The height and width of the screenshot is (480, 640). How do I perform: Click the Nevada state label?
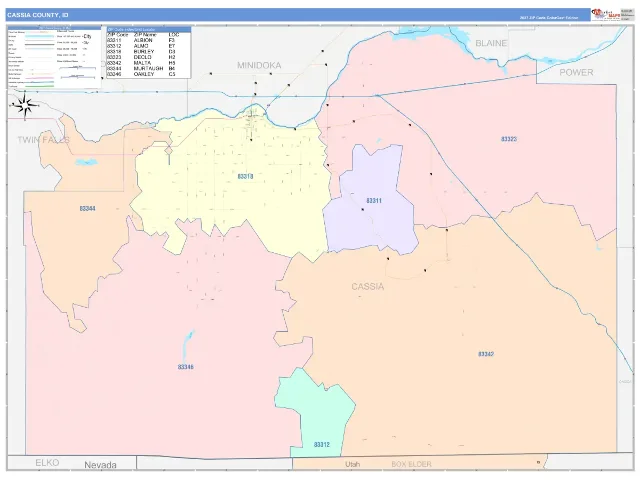(x=100, y=464)
